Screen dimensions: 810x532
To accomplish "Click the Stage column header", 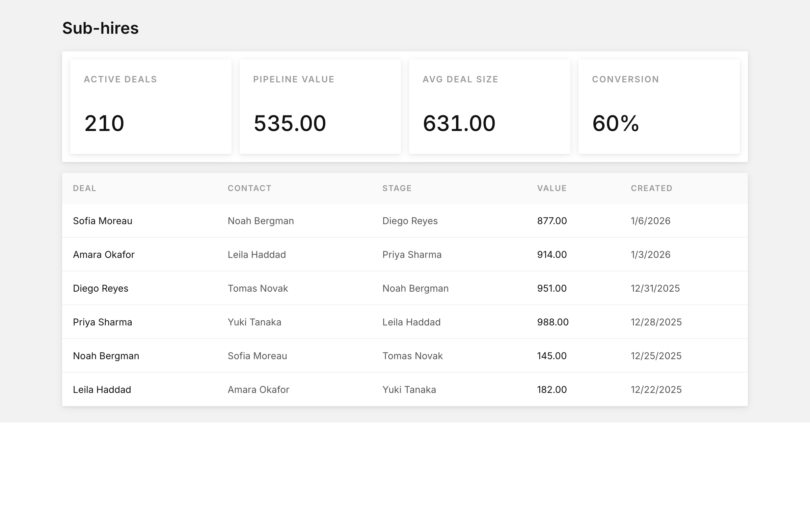I will click(x=397, y=188).
